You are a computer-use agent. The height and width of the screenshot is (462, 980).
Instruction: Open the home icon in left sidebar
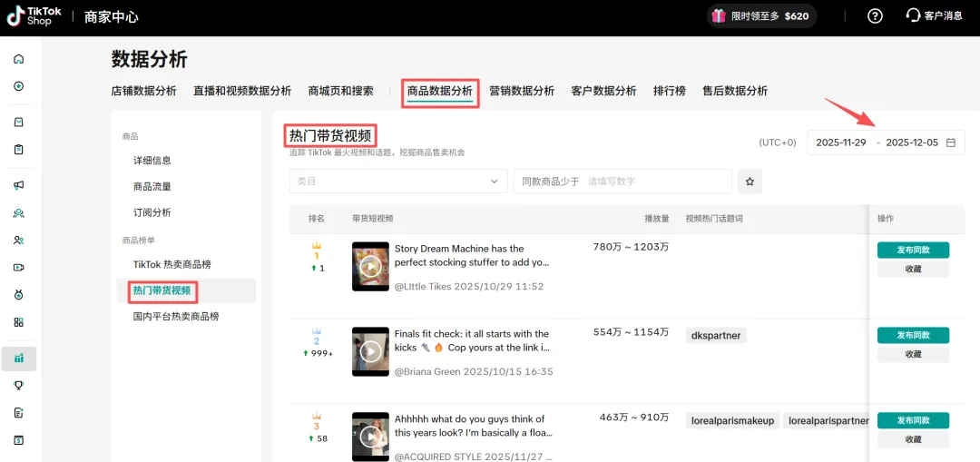pyautogui.click(x=18, y=59)
